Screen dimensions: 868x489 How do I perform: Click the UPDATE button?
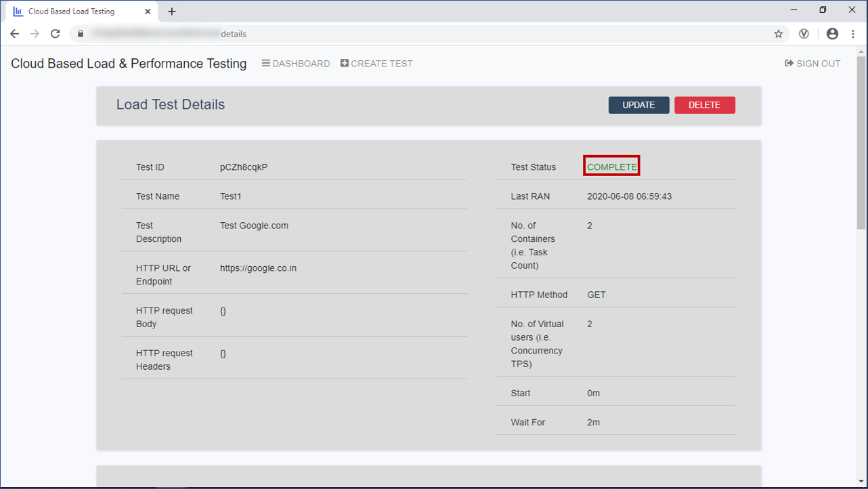638,105
